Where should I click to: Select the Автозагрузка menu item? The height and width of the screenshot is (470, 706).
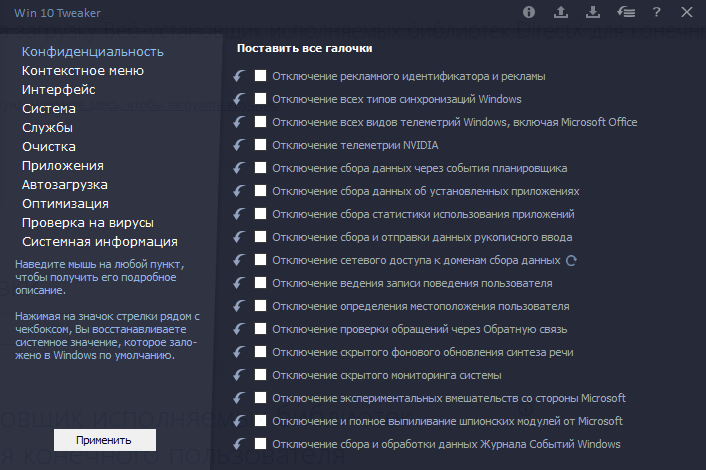pos(65,185)
